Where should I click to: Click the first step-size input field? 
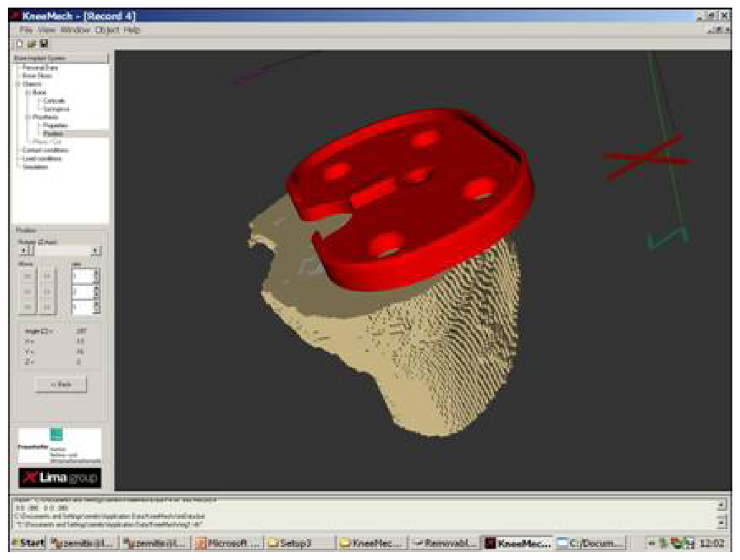(x=82, y=276)
